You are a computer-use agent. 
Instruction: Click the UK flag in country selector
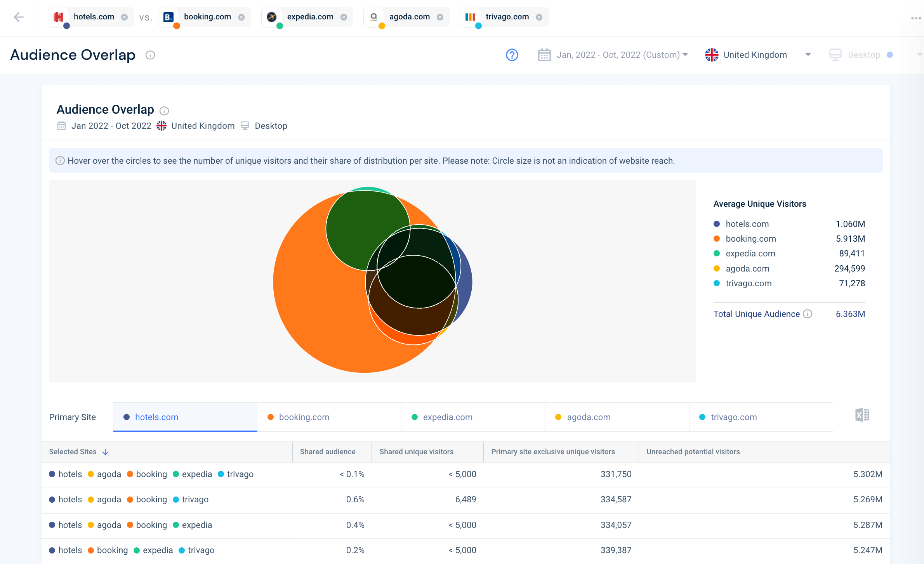(712, 55)
